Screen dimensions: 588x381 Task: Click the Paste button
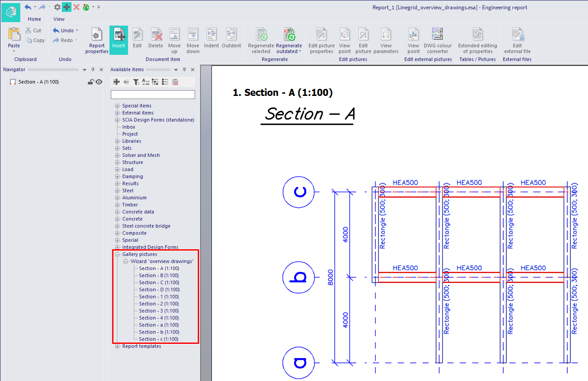pos(14,40)
